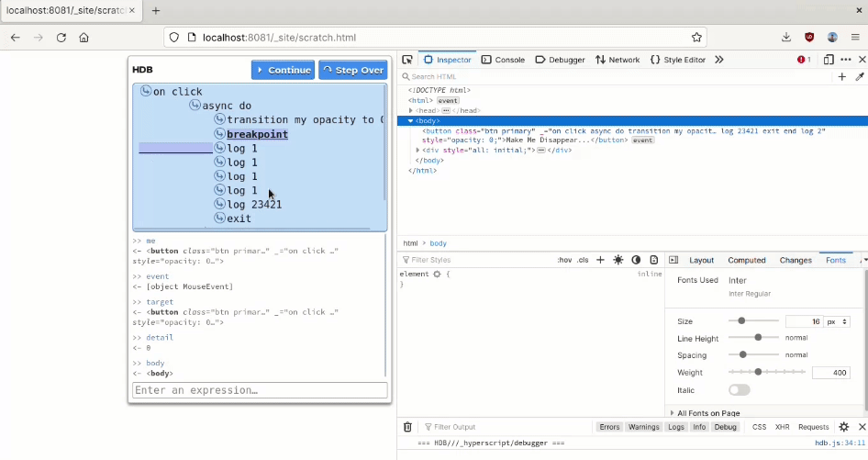Toggle the Debug console filter
The height and width of the screenshot is (460, 868).
726,427
